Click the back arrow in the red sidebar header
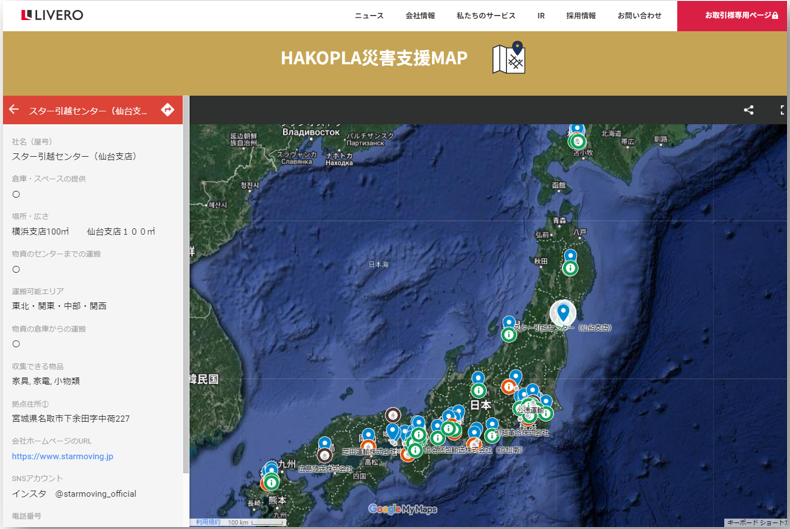The width and height of the screenshot is (790, 529). [14, 109]
